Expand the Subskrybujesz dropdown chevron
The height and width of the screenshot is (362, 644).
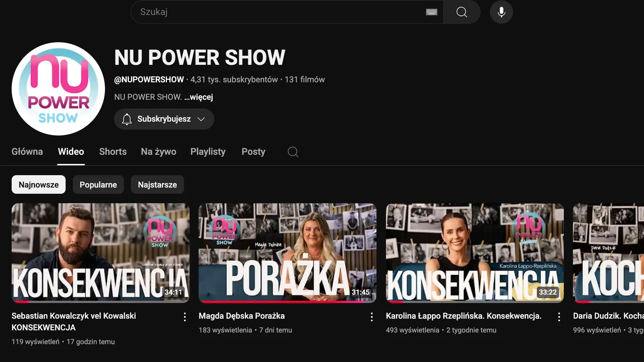[x=201, y=119]
